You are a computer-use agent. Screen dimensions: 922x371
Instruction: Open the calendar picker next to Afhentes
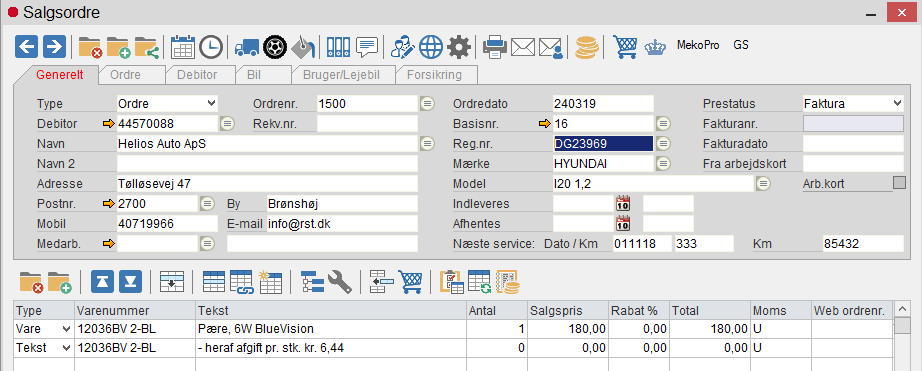(623, 223)
